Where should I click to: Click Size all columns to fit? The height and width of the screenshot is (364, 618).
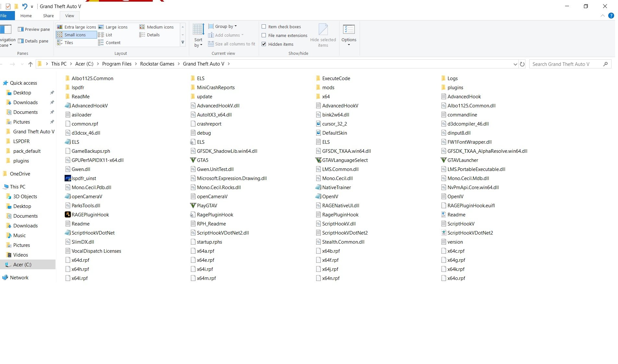pyautogui.click(x=232, y=44)
